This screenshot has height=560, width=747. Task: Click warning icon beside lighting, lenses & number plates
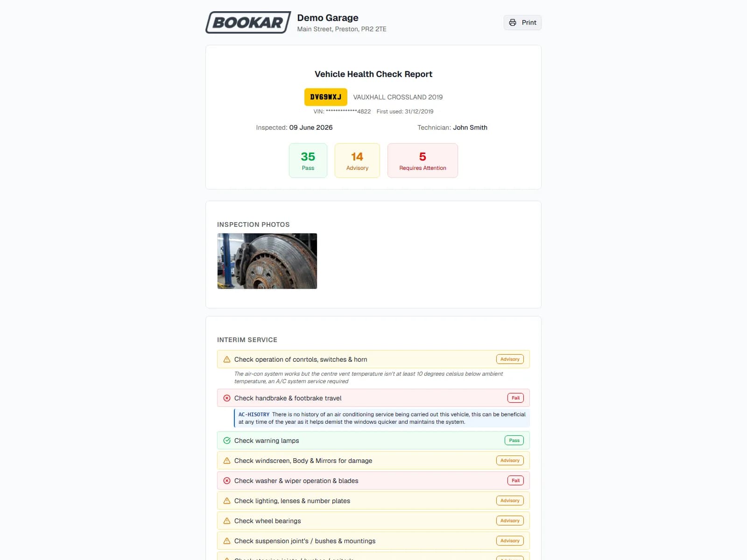tap(227, 501)
